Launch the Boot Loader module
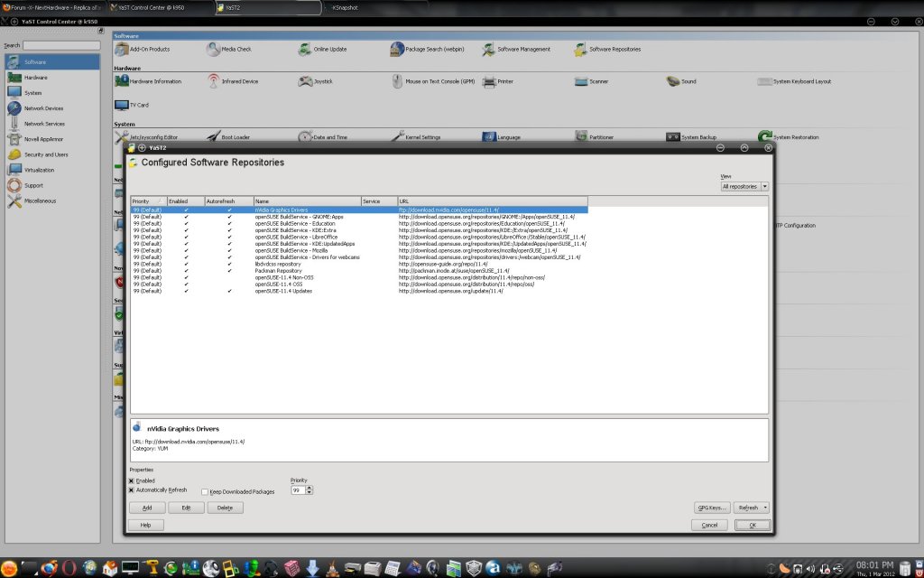Viewport: 924px width, 578px height. 228,137
